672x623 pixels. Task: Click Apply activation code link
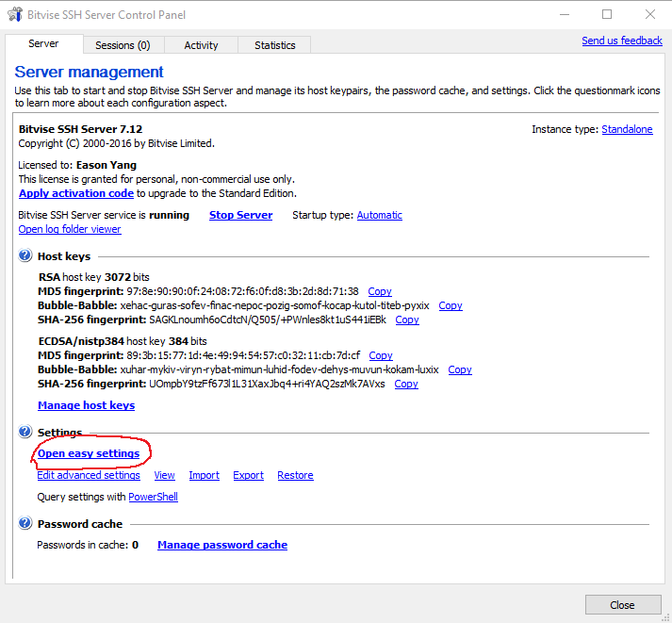[76, 193]
